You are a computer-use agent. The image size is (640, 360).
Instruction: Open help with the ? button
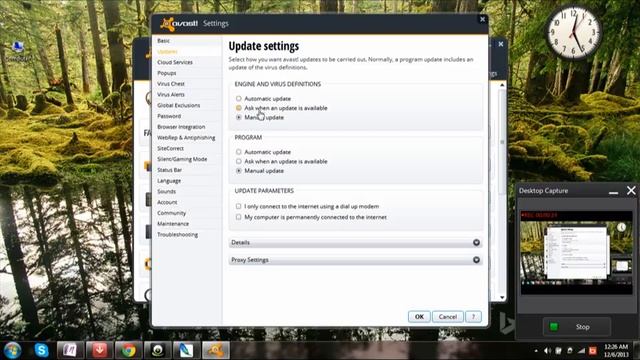click(473, 317)
